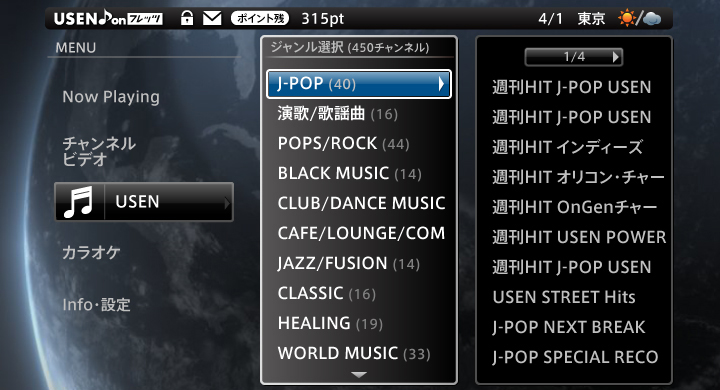
Task: Open Info・設定 settings menu
Action: coord(96,304)
